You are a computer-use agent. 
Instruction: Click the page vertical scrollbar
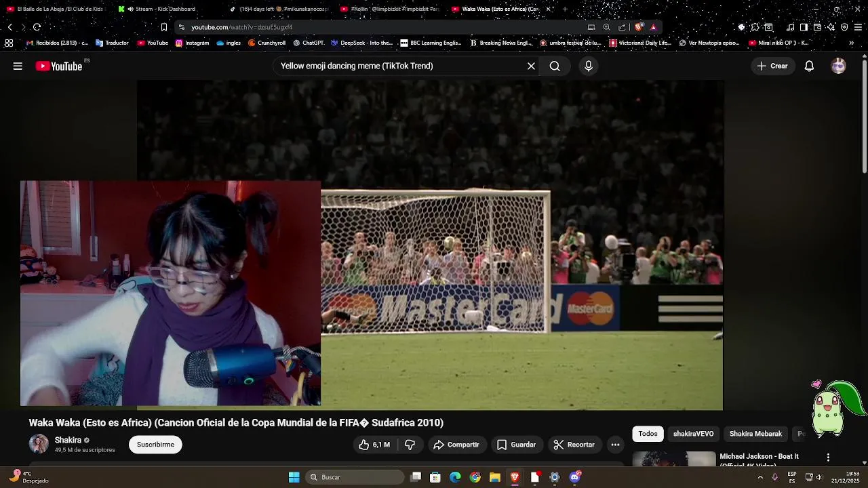tap(864, 115)
